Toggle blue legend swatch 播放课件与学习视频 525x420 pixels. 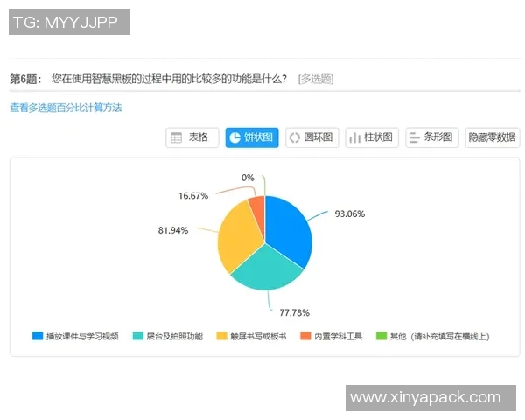[x=38, y=336]
